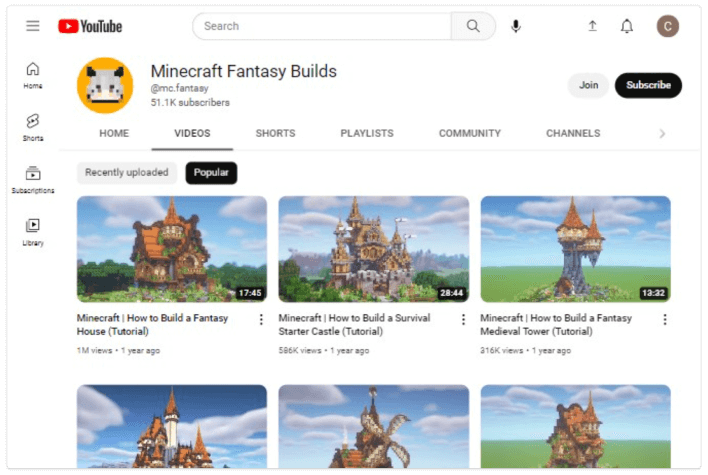
Task: Open Subscriptions in the sidebar
Action: click(x=33, y=179)
